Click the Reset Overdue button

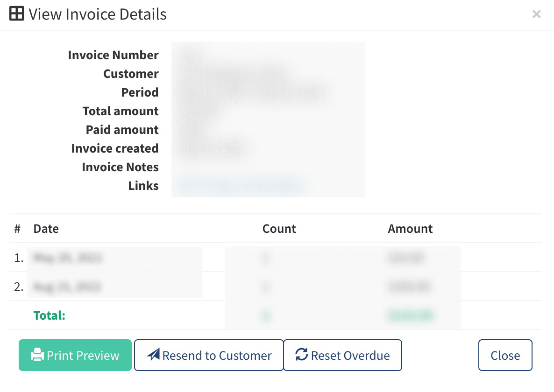point(342,355)
